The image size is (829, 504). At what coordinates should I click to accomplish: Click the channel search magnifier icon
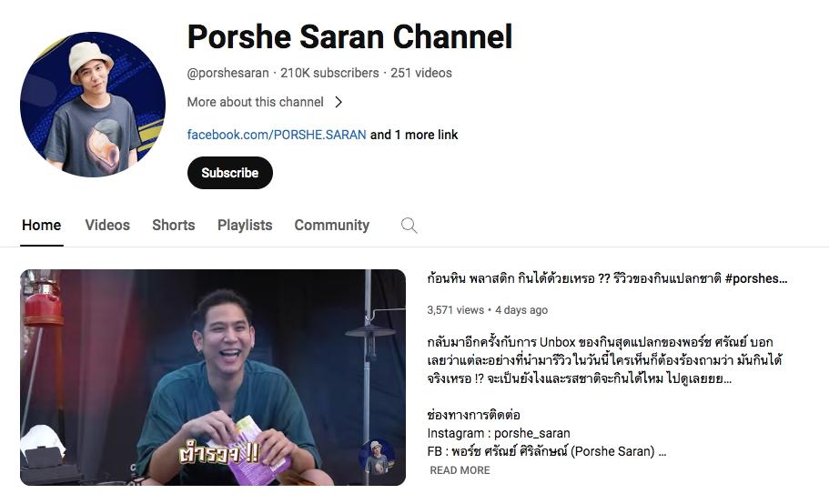pos(409,226)
